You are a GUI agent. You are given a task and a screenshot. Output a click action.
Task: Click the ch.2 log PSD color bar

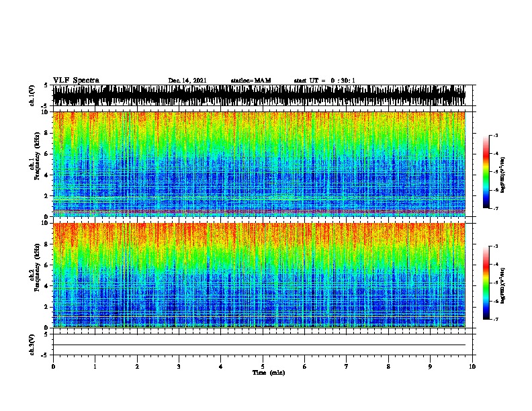[x=486, y=283]
